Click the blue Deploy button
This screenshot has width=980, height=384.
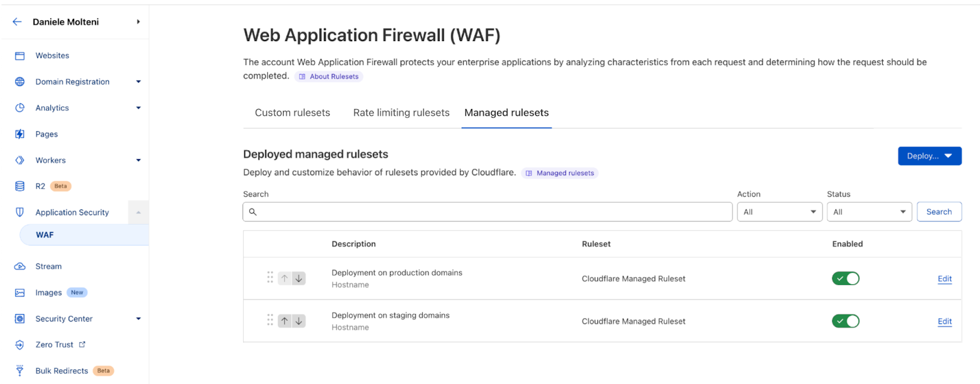(x=929, y=156)
